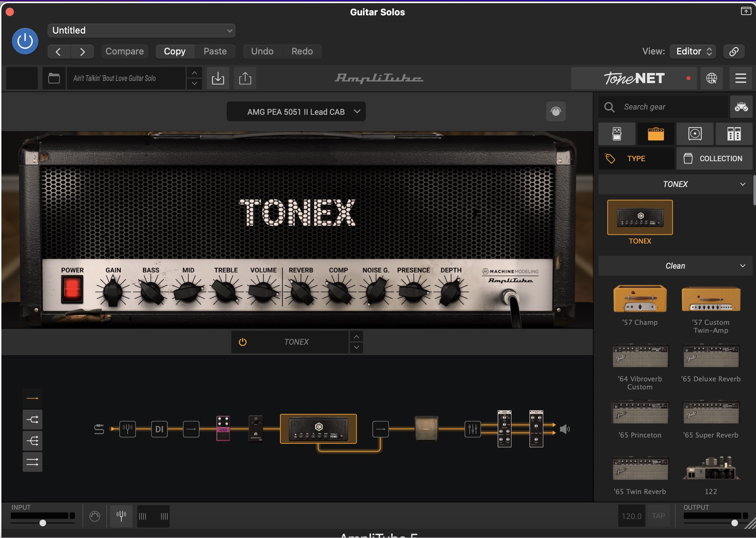Select the pink stomp pedal in the chain
Viewport: 756px width, 538px height.
(x=223, y=428)
